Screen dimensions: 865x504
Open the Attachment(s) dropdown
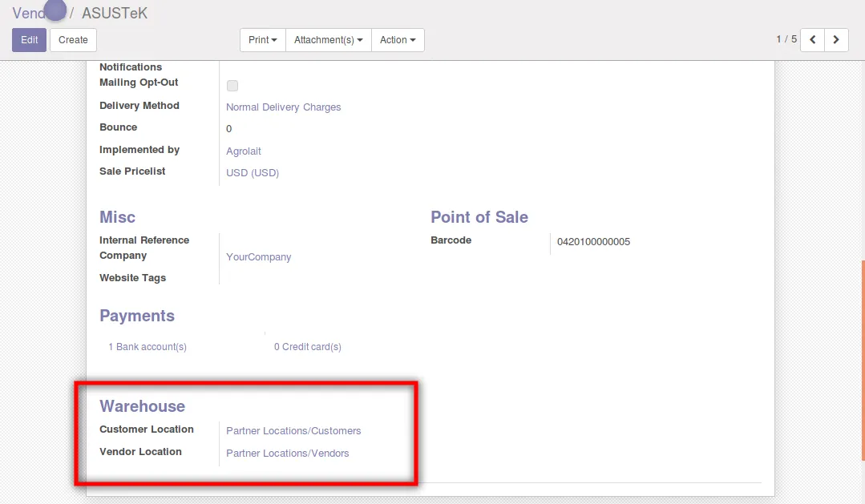coord(328,40)
